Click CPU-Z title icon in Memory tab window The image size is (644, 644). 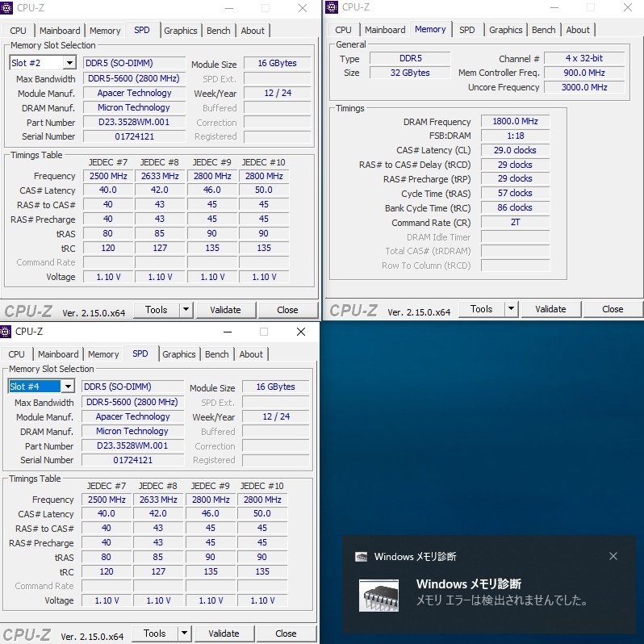coord(332,7)
